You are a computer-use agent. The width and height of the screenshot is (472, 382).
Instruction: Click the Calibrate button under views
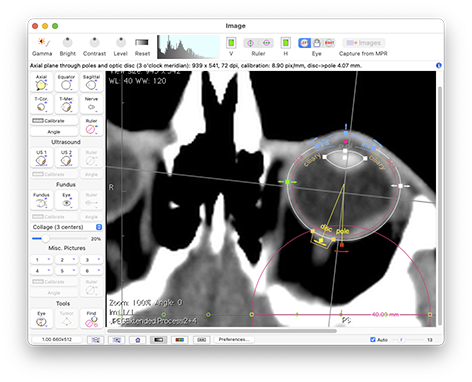54,121
